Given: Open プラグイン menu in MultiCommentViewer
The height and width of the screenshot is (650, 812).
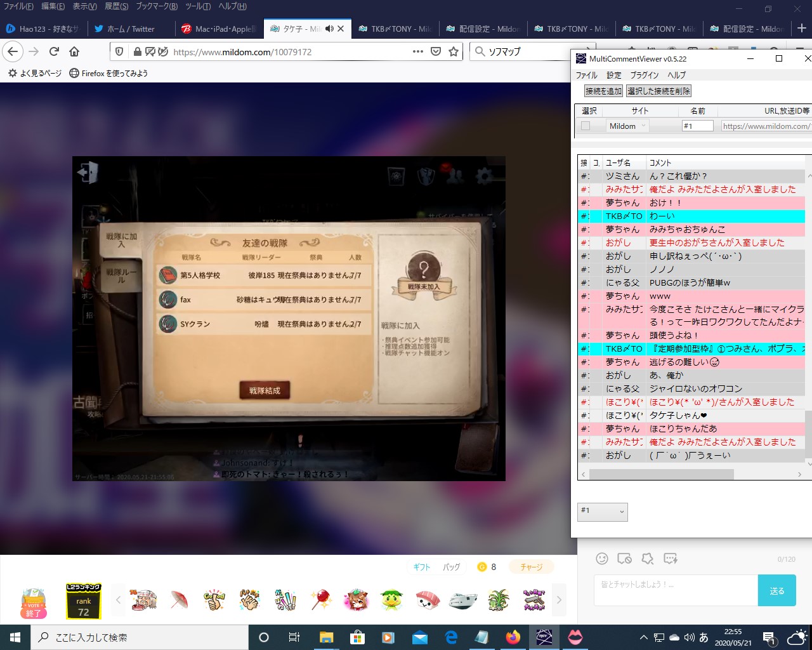Looking at the screenshot, I should point(645,75).
